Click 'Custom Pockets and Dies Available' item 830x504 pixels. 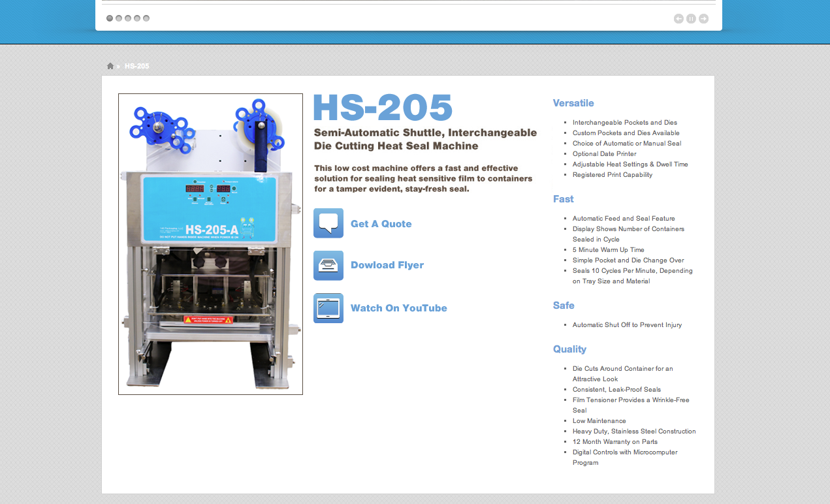(626, 133)
